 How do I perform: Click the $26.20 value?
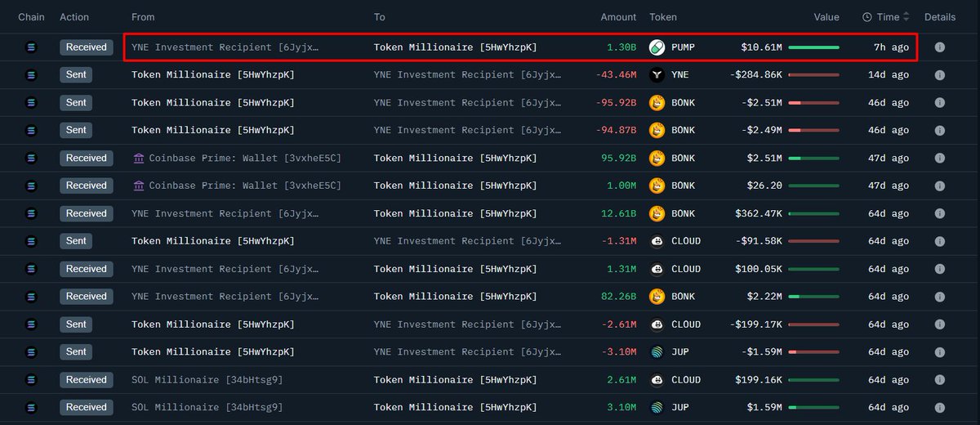(764, 186)
